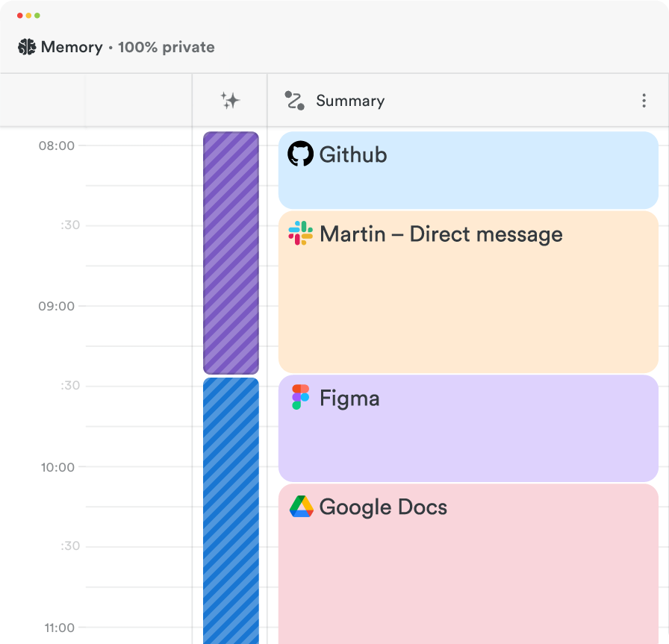Click the Figma logo icon
This screenshot has width=669, height=644.
pos(300,397)
